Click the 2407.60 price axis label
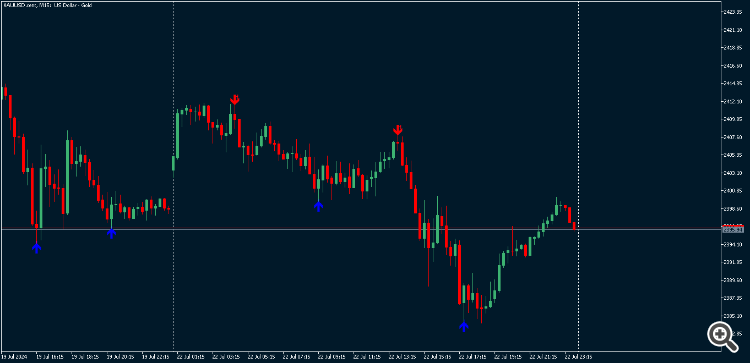Viewport: 750px width, 363px height. click(733, 137)
